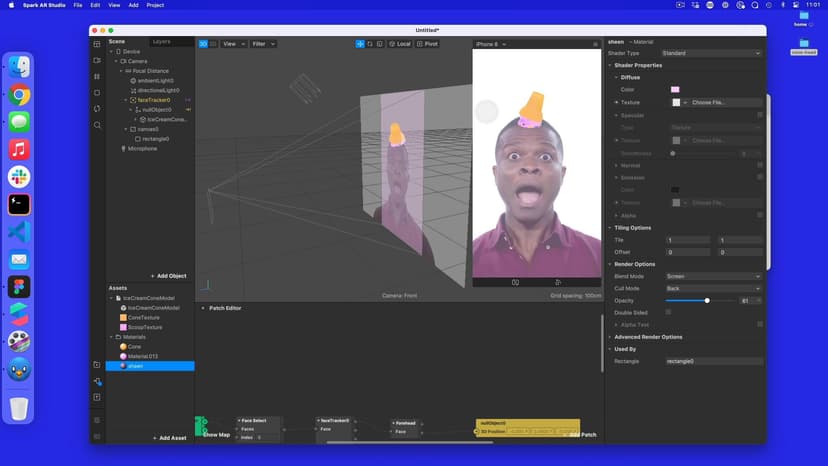Open the Project menu
828x466 pixels.
click(155, 5)
